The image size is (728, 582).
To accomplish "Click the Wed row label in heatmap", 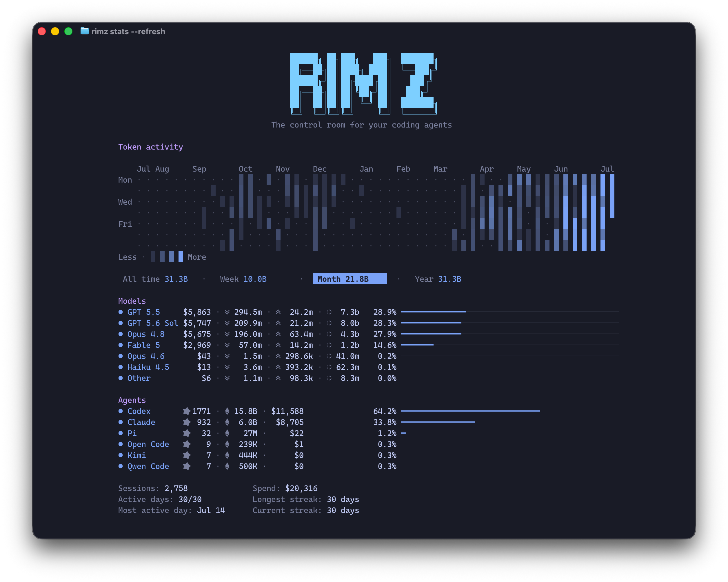I will coord(125,202).
